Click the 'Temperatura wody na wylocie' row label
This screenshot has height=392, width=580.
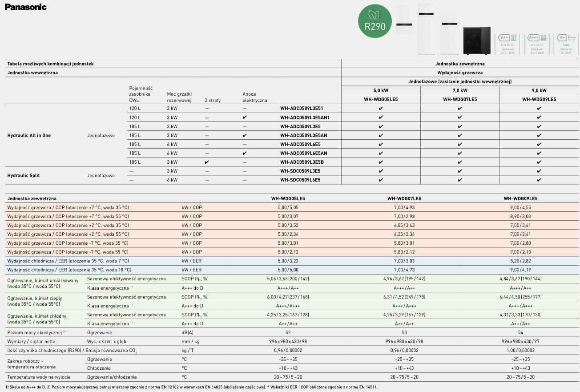click(x=39, y=377)
